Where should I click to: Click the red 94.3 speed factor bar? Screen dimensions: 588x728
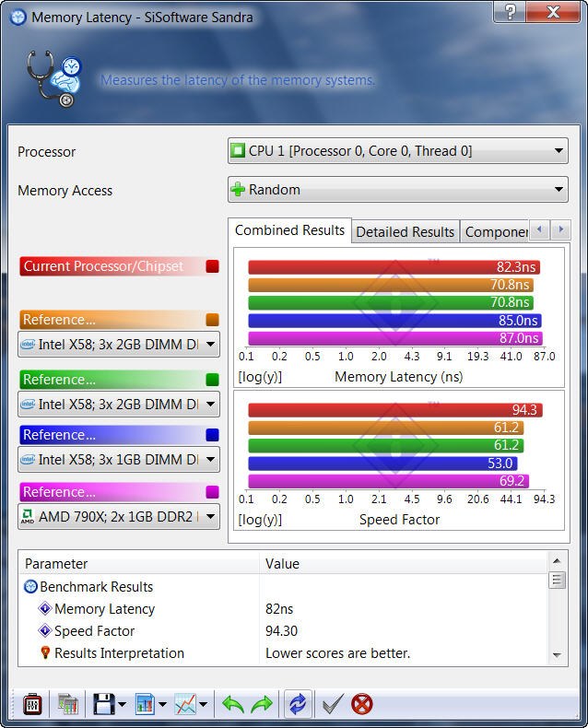395,410
